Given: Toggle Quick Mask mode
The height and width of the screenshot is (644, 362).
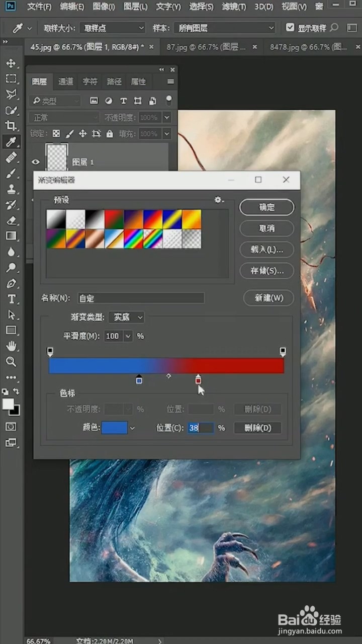Looking at the screenshot, I should pyautogui.click(x=11, y=427).
